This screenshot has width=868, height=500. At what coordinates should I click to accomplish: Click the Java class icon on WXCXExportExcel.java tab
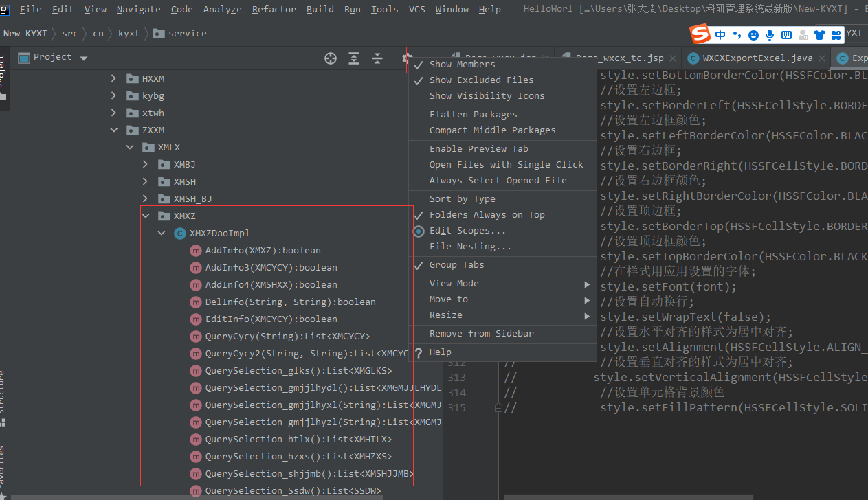point(693,58)
